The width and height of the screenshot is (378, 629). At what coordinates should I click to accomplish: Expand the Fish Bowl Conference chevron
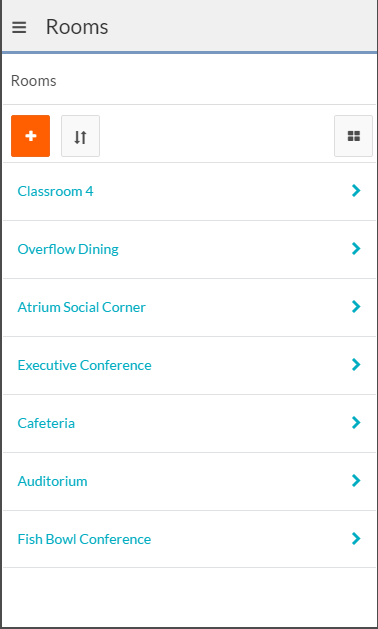(356, 539)
